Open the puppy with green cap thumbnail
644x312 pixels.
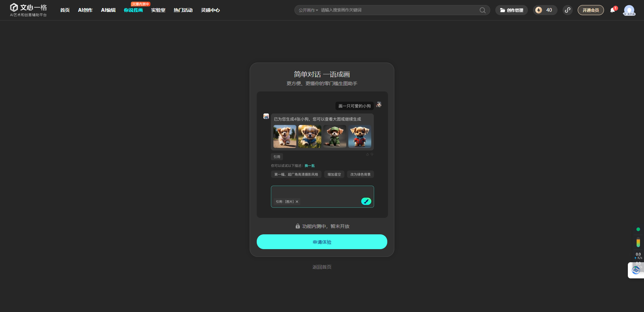[334, 136]
